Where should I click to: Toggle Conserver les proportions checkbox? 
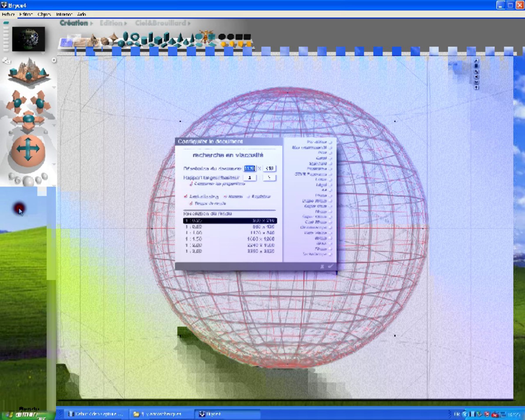click(191, 184)
